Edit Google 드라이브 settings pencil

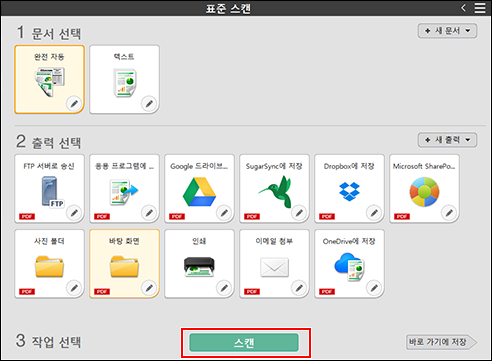point(224,212)
